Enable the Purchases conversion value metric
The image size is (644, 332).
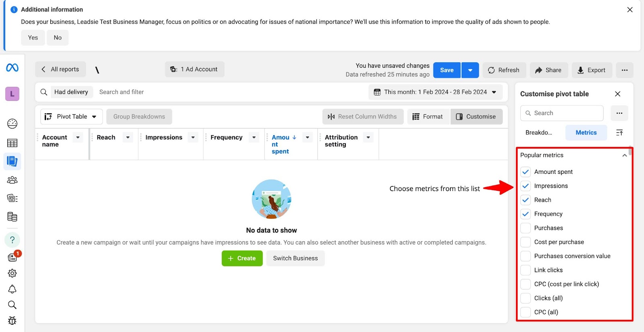coord(526,256)
